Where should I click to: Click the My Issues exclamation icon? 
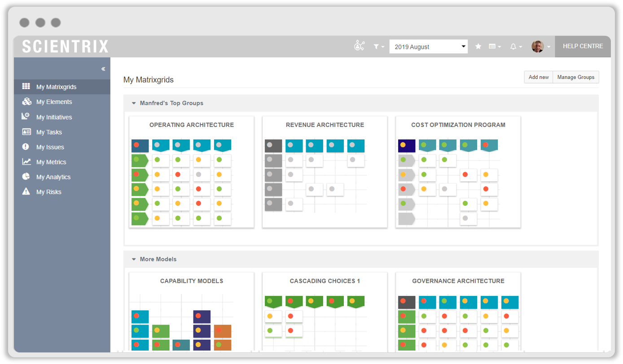26,147
